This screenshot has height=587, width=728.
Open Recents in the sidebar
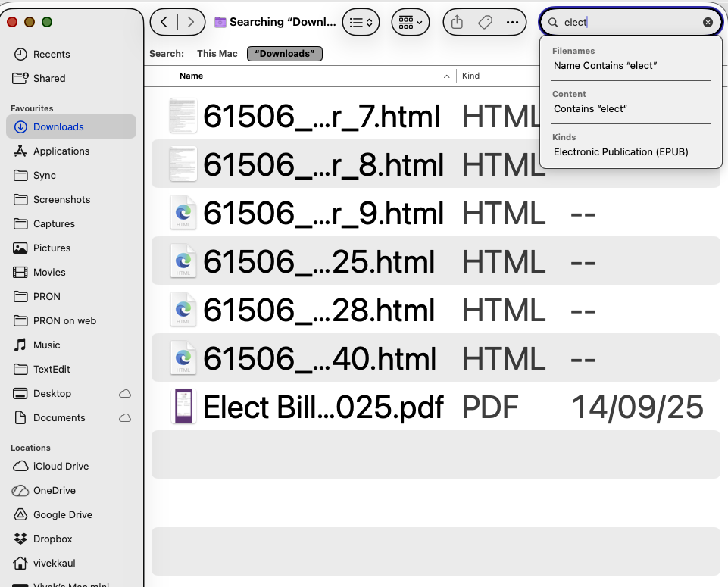[x=52, y=55]
